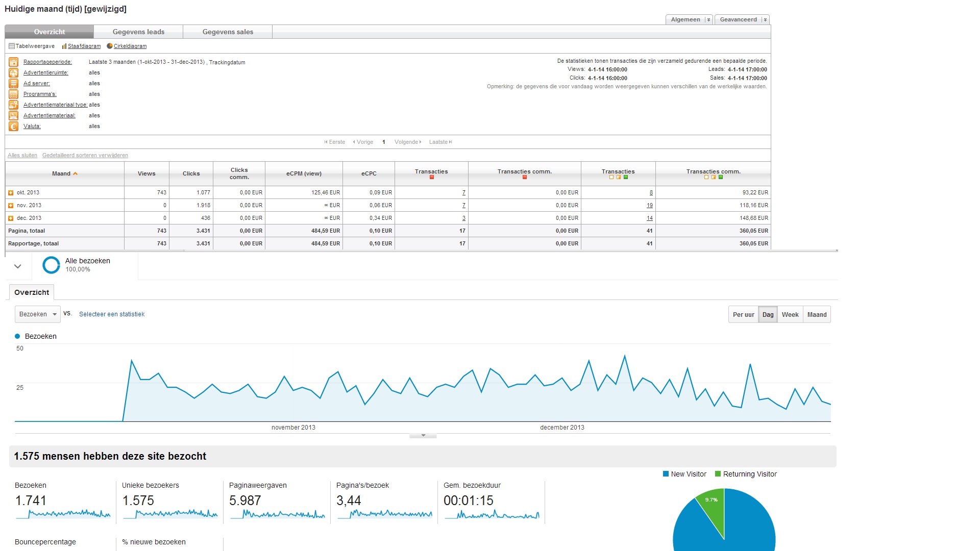Image resolution: width=980 pixels, height=551 pixels.
Task: Click the Programma's link
Action: tap(40, 94)
